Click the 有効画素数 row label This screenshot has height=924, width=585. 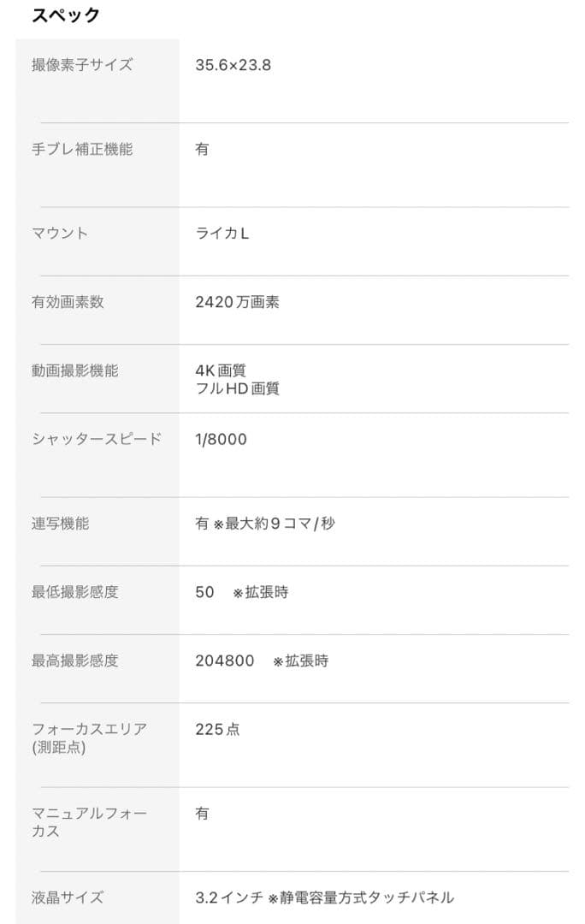(x=68, y=302)
